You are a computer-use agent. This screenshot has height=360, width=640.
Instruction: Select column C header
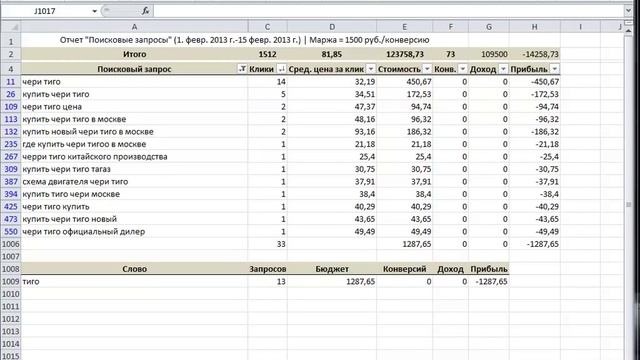[x=267, y=27]
